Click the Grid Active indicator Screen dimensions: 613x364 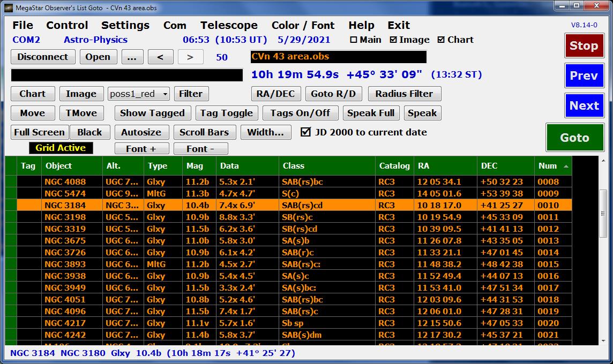[61, 148]
